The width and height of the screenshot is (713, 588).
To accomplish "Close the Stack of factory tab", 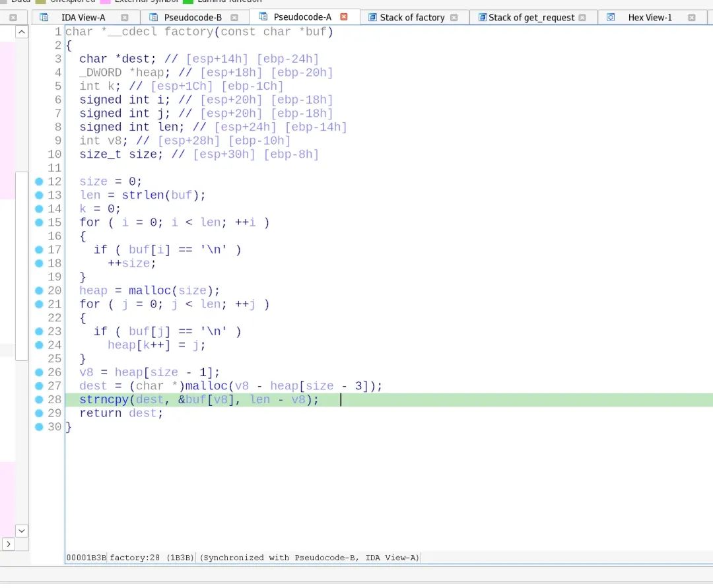I will tap(454, 18).
